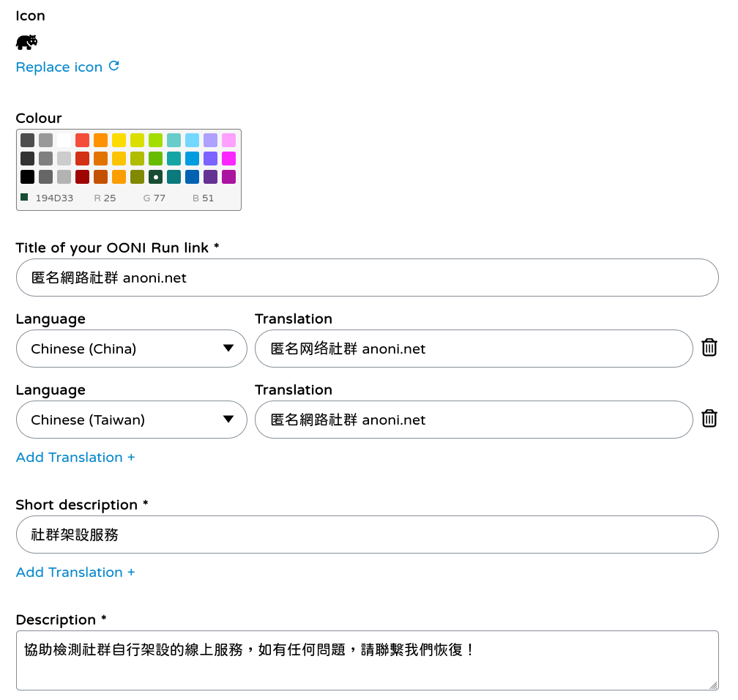The width and height of the screenshot is (738, 700).
Task: Click the Short description input
Action: tap(367, 535)
